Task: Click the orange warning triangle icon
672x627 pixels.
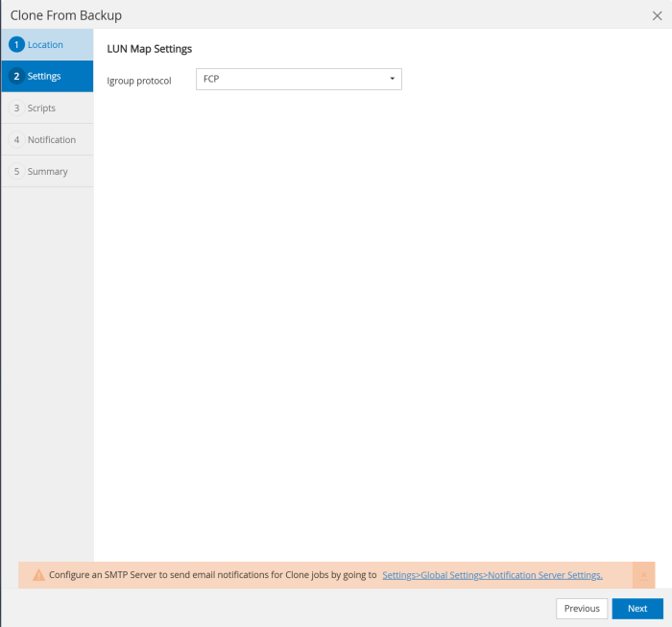Action: (x=38, y=575)
